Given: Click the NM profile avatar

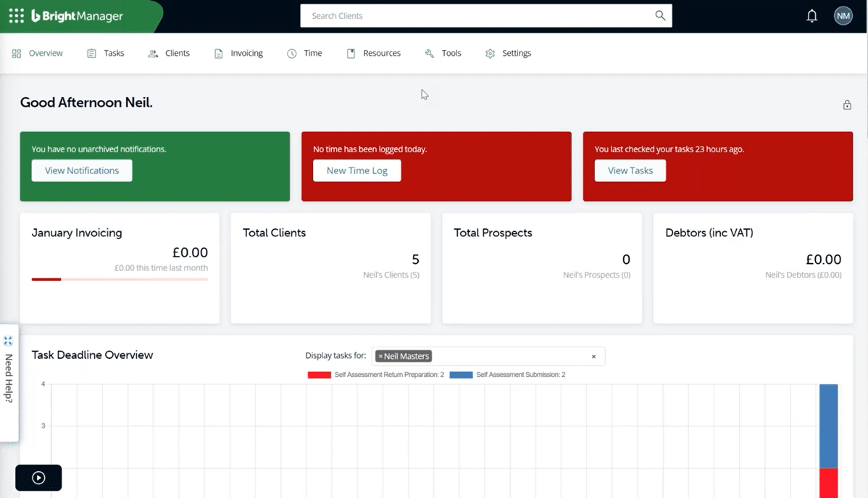Looking at the screenshot, I should [x=843, y=15].
